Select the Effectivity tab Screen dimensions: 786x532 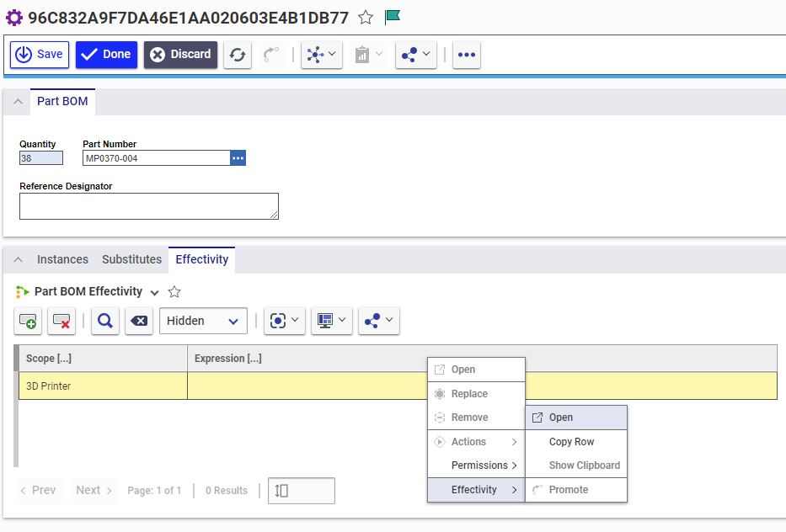(x=201, y=259)
